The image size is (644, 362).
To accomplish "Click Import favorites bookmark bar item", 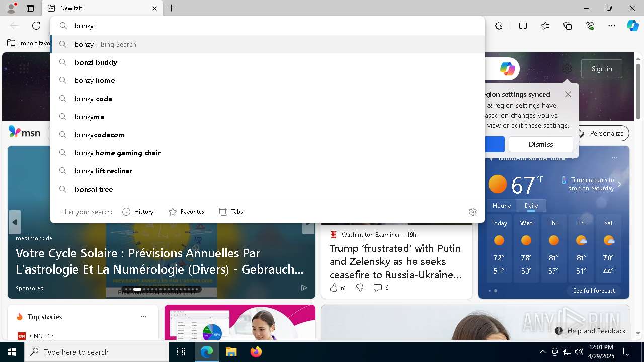I will point(29,43).
